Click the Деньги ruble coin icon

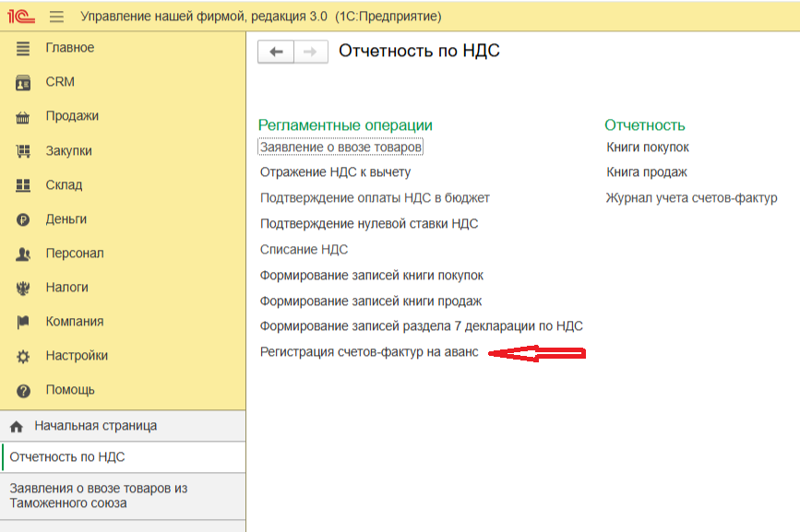[23, 219]
